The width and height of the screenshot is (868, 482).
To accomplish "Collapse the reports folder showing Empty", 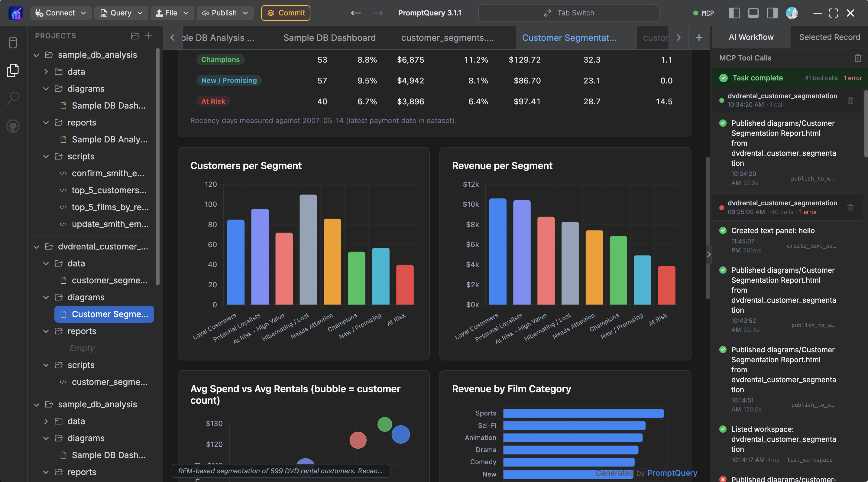I will coord(46,331).
